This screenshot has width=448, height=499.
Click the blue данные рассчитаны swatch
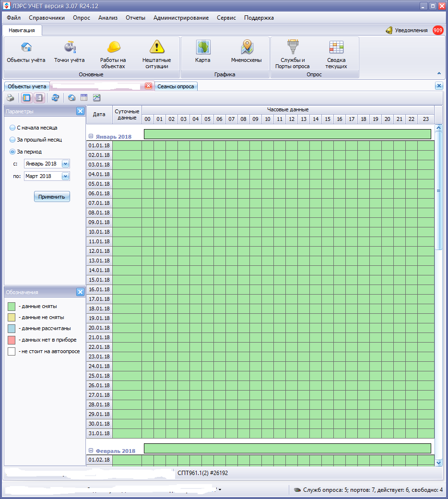tap(12, 328)
